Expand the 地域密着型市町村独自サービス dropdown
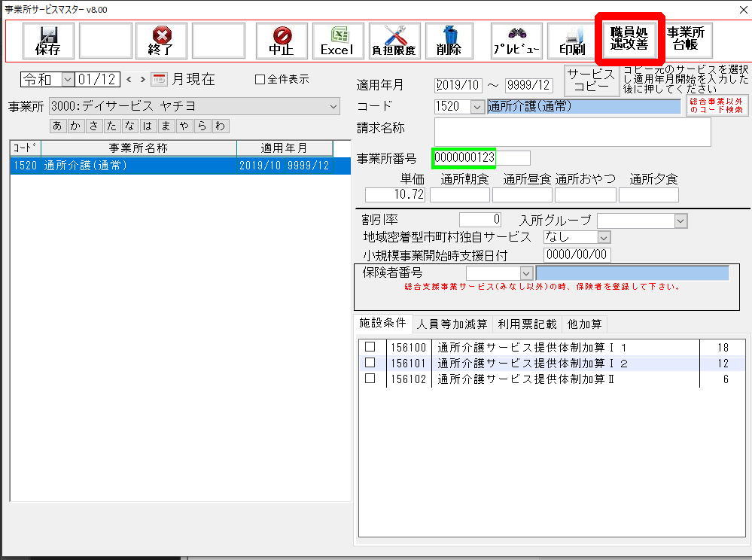Image resolution: width=752 pixels, height=560 pixels. point(603,237)
